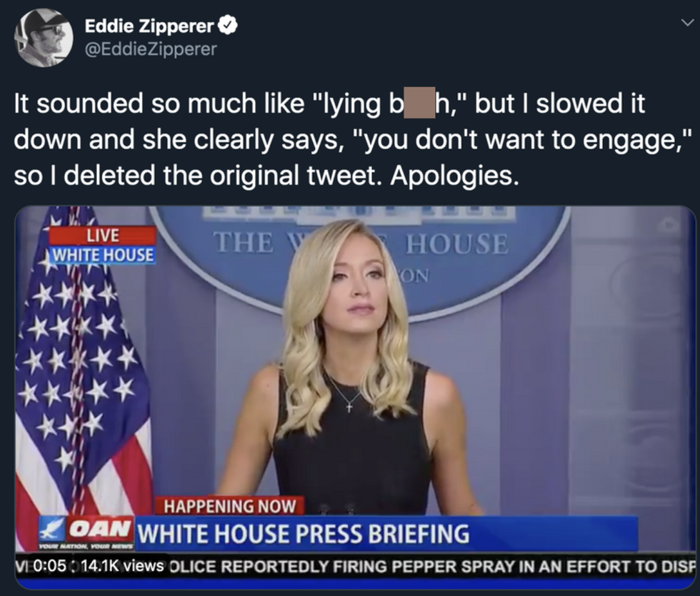Click the WHITE HOUSE PRESS BRIEFING headline
Screen dimensions: 700x596
pyautogui.click(x=303, y=533)
